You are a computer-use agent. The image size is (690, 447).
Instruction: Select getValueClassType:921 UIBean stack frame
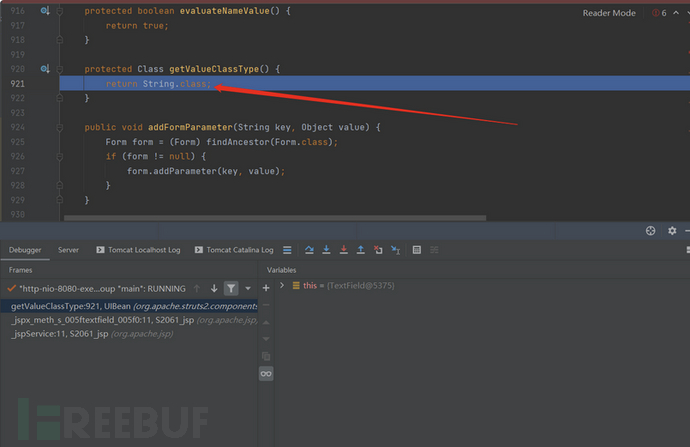click(129, 306)
